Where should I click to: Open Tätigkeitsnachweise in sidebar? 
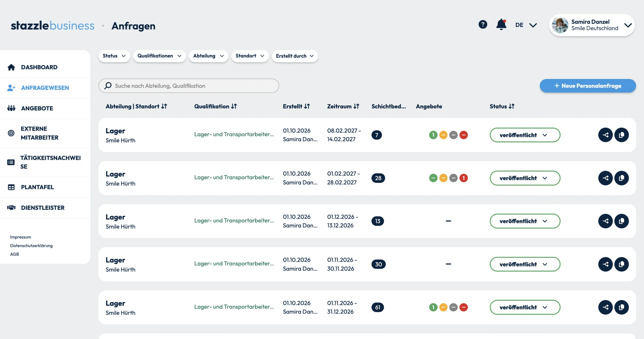pos(45,162)
